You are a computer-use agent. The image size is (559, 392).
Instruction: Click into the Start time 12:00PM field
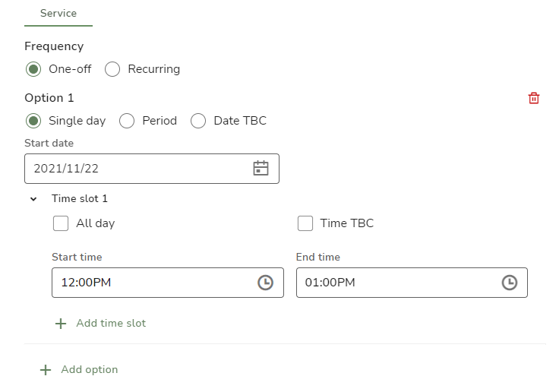(168, 283)
